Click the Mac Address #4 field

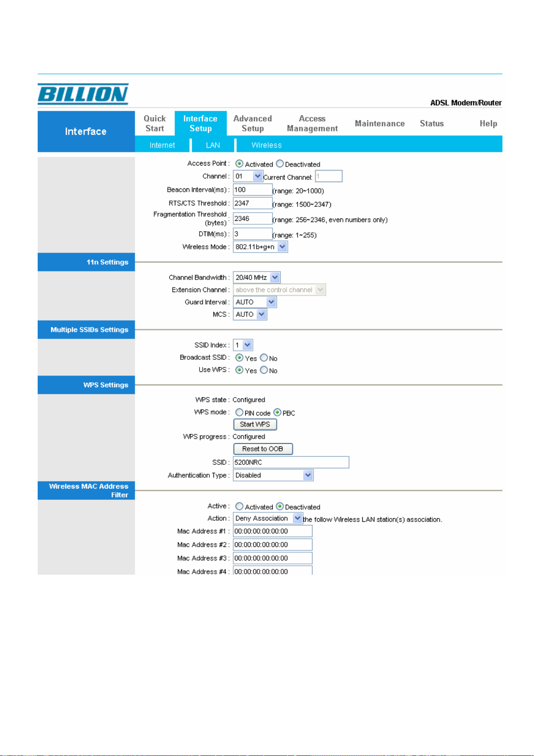click(273, 571)
